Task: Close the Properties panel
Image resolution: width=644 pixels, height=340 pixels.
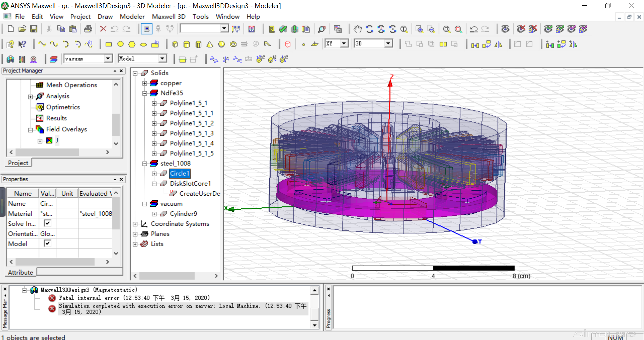Action: coord(121,179)
